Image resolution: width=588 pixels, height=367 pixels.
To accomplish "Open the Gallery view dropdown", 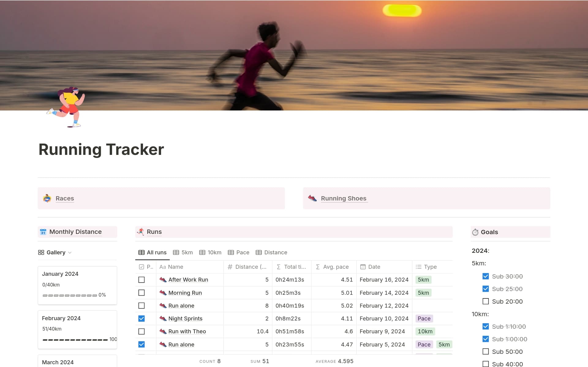I will (x=55, y=253).
